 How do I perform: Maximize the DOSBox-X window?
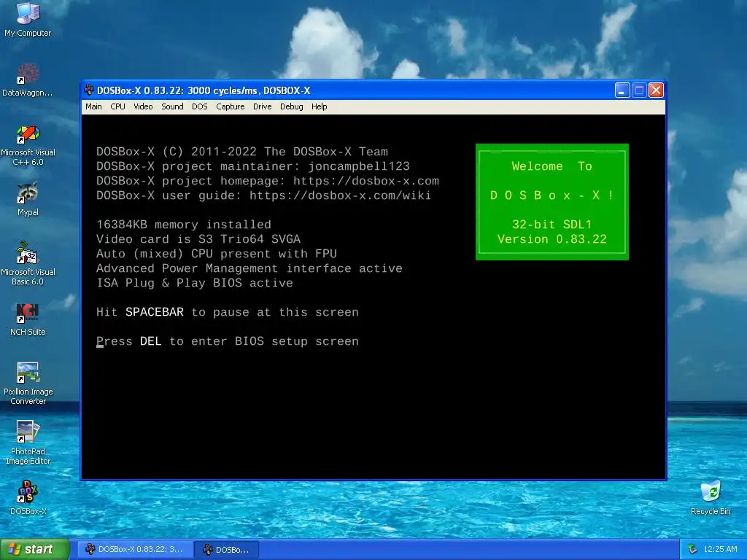click(x=639, y=90)
